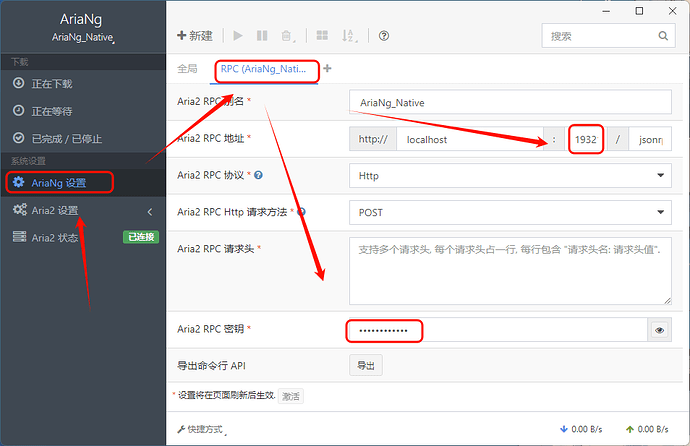
Task: Click the AriaNg_Native profile name dropdown
Action: coord(83,37)
